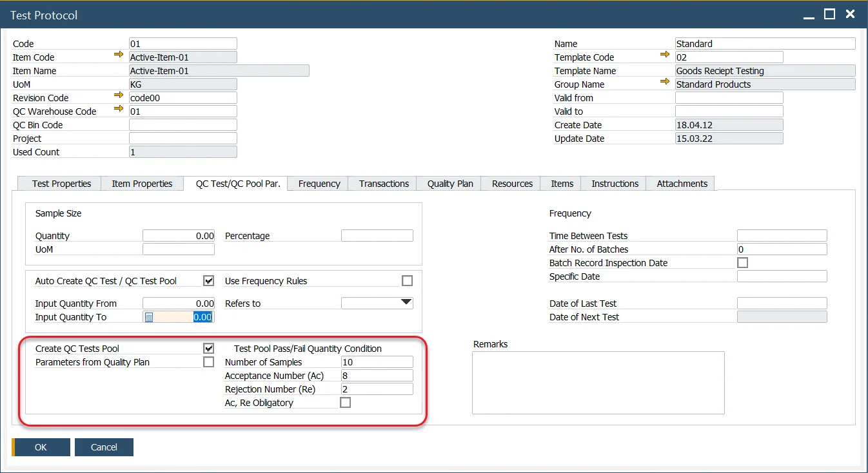This screenshot has width=868, height=473.
Task: Switch to the Frequency tab
Action: pos(319,184)
